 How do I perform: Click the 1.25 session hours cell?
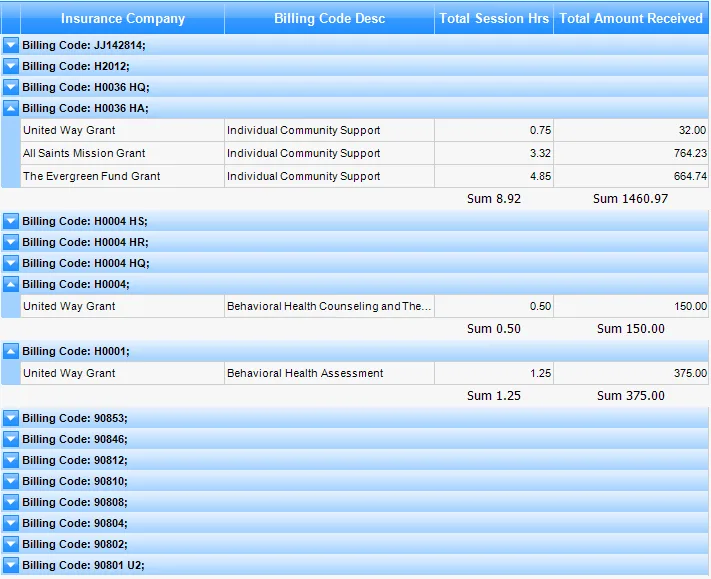click(494, 373)
